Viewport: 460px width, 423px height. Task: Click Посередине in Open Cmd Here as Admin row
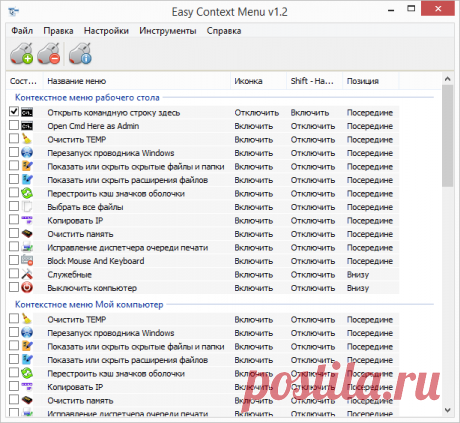[x=370, y=126]
